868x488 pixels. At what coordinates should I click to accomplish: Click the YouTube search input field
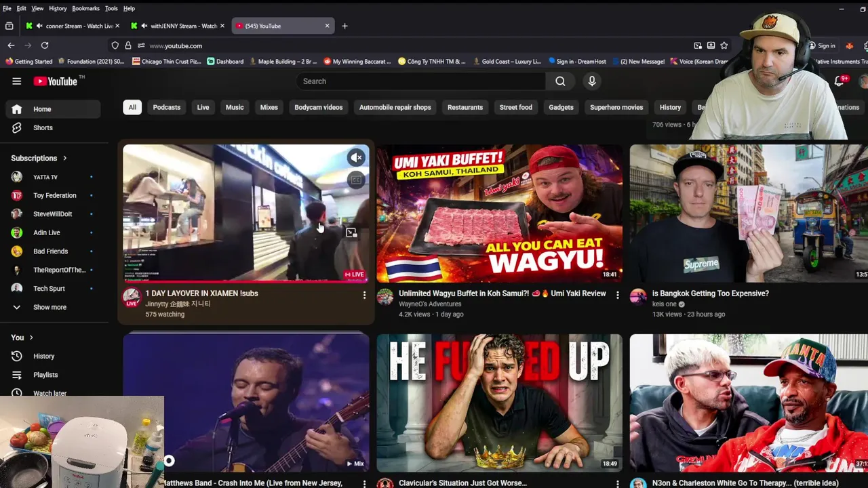(420, 81)
